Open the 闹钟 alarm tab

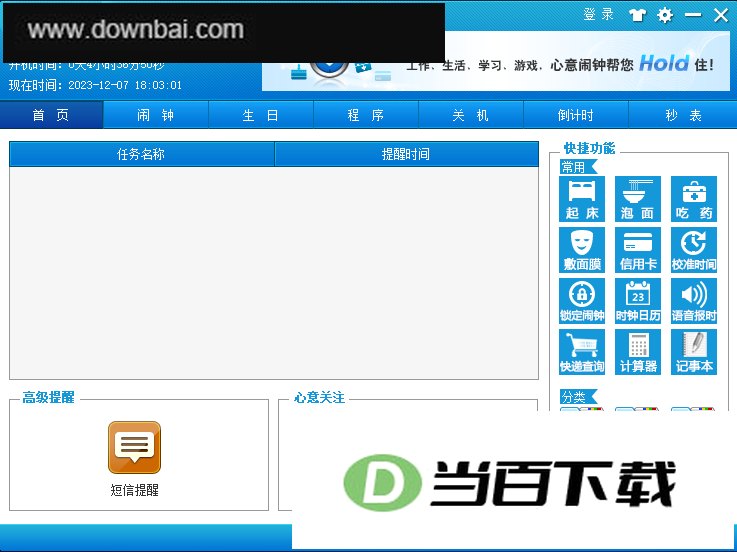coord(156,115)
